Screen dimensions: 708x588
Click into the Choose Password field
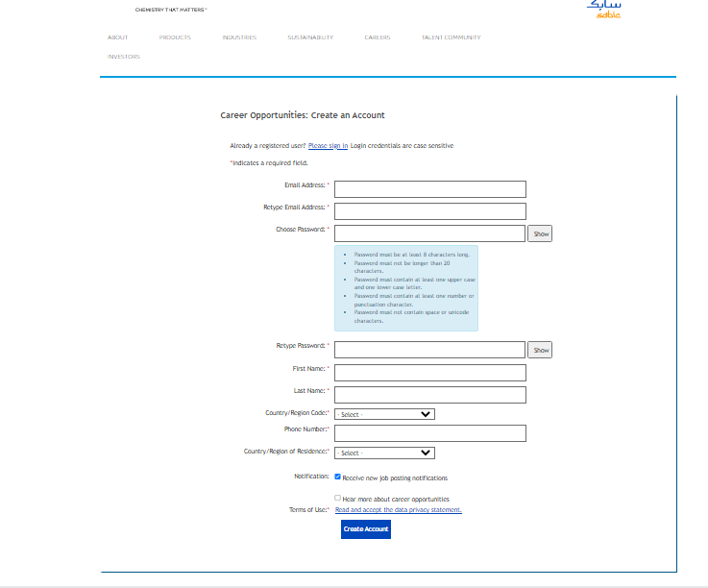(x=429, y=233)
